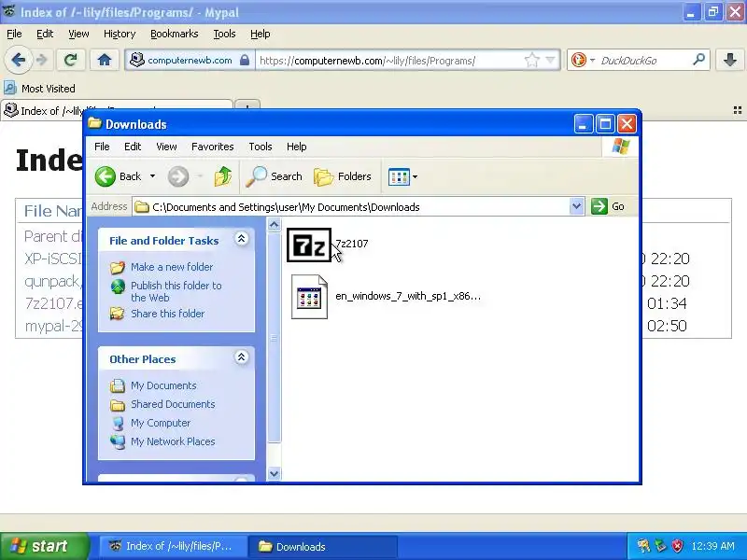Click the magnifier in the DuckDuckGo search box
The image size is (747, 560).
coord(698,60)
